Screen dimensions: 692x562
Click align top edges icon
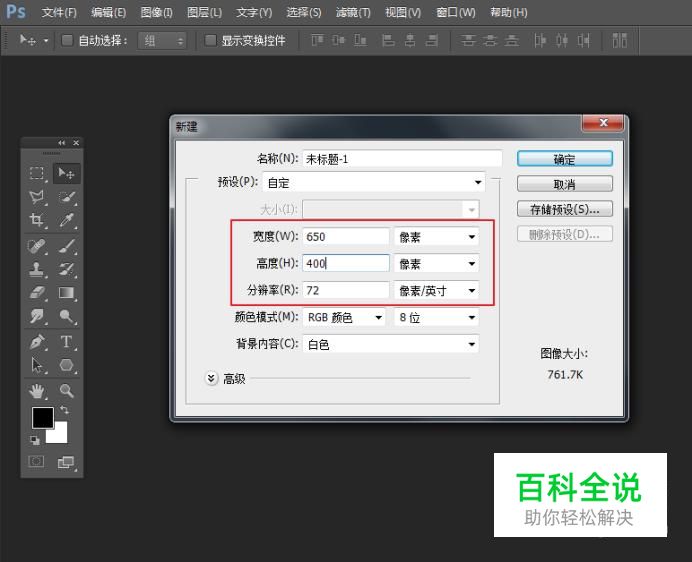(x=317, y=41)
